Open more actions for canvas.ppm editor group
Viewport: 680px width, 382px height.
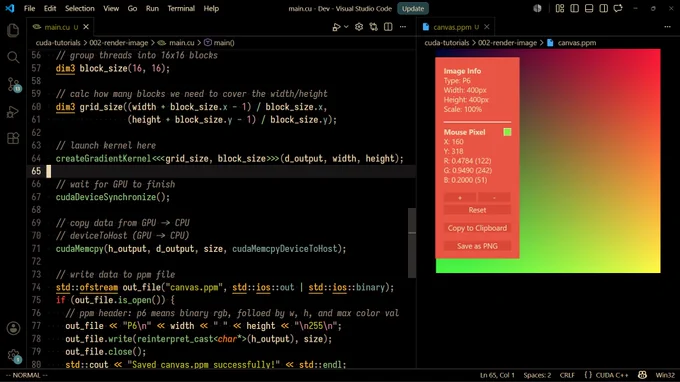click(x=667, y=27)
